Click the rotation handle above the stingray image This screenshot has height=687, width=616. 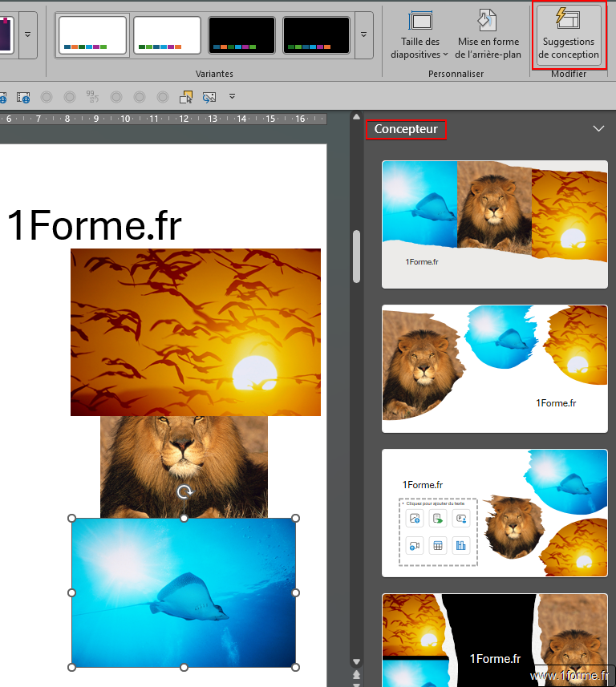[184, 492]
